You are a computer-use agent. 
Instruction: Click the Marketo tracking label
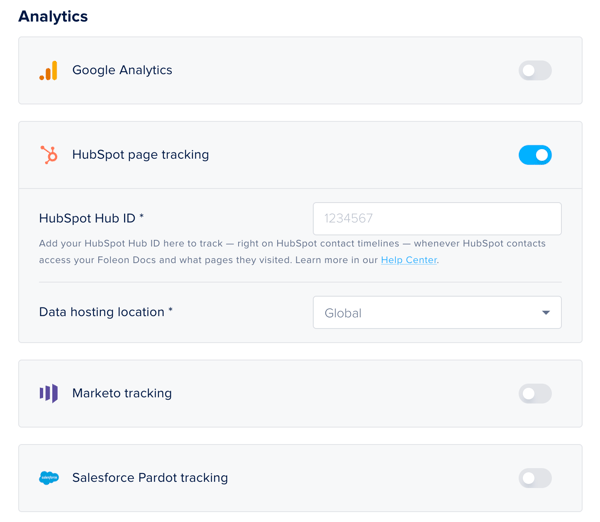coord(122,393)
